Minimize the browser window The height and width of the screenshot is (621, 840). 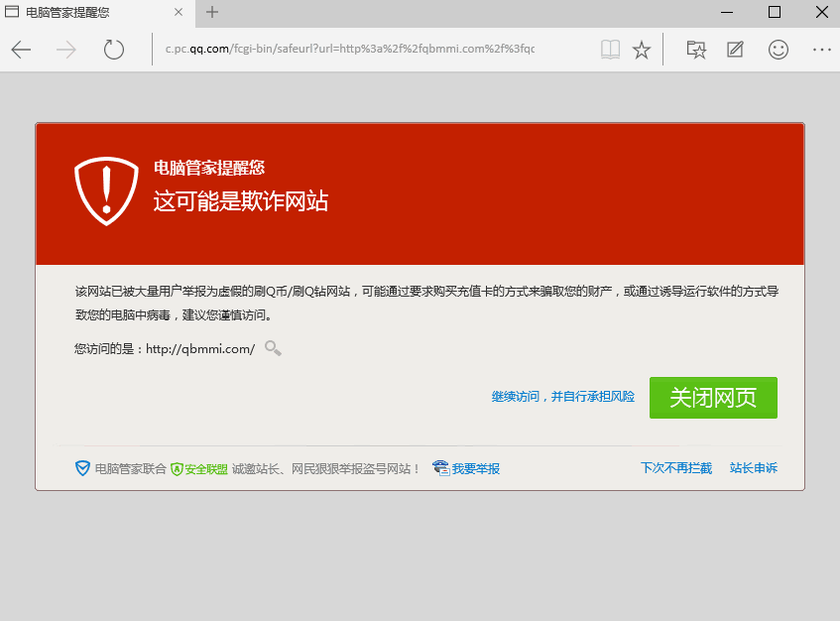(x=727, y=12)
